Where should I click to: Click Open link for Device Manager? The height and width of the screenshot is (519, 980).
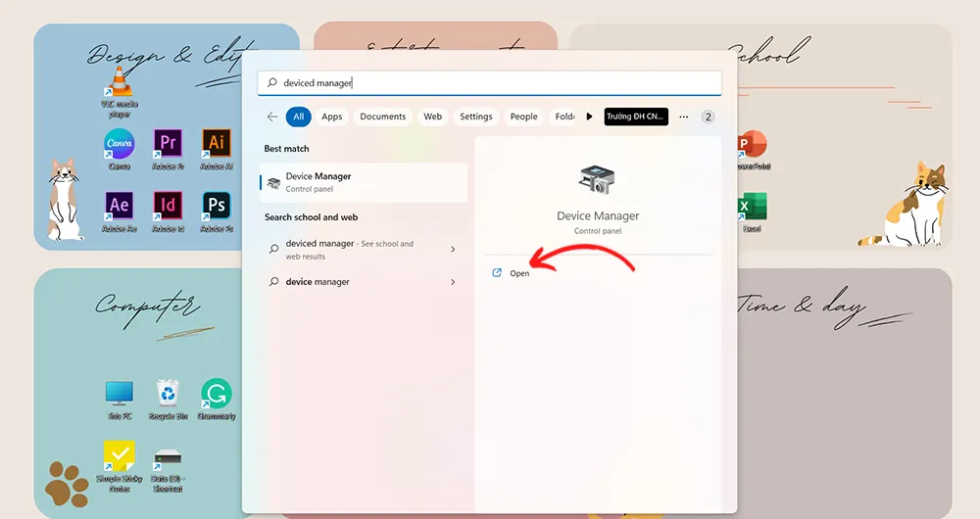(x=518, y=273)
